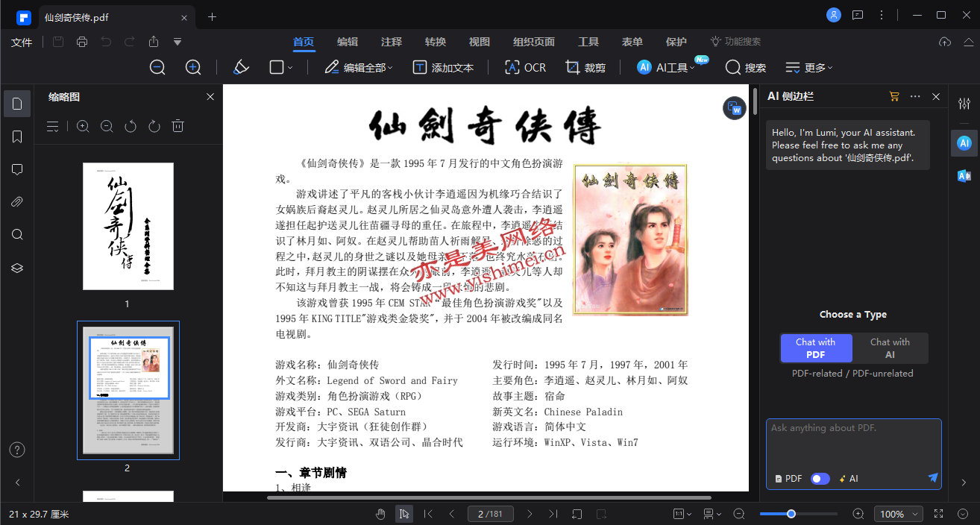
Task: Rotate page clockwise in thumbnail panel
Action: 154,127
